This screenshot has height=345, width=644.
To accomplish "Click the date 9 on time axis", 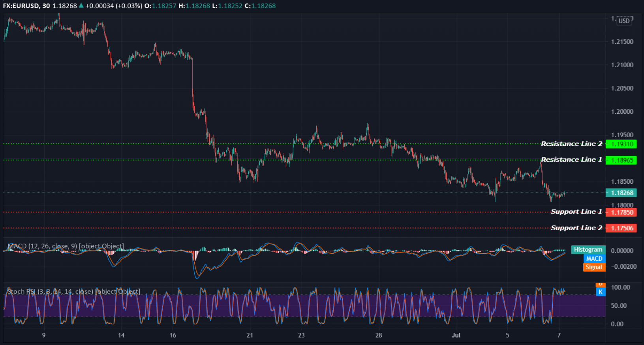I will (44, 335).
